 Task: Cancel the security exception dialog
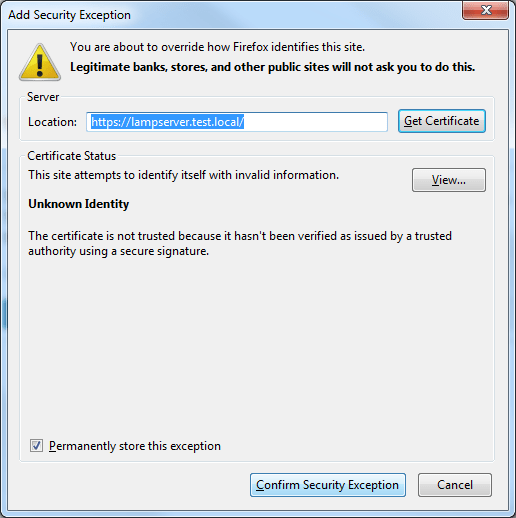(455, 485)
